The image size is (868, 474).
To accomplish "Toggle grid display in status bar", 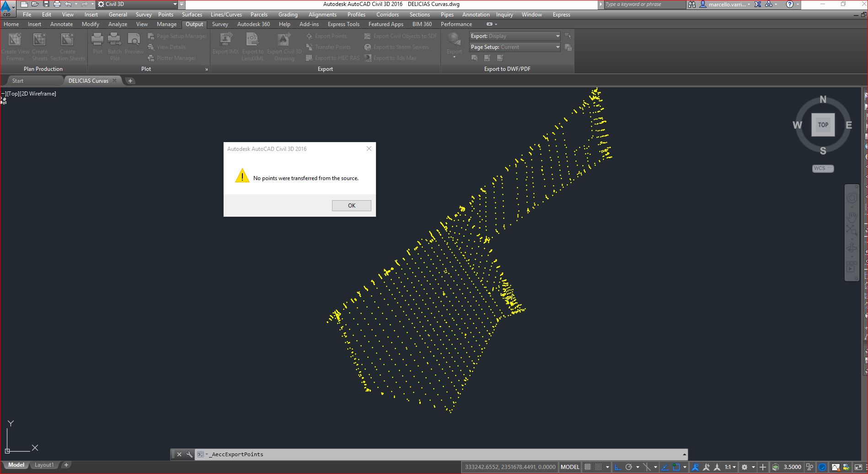I will tap(588, 467).
